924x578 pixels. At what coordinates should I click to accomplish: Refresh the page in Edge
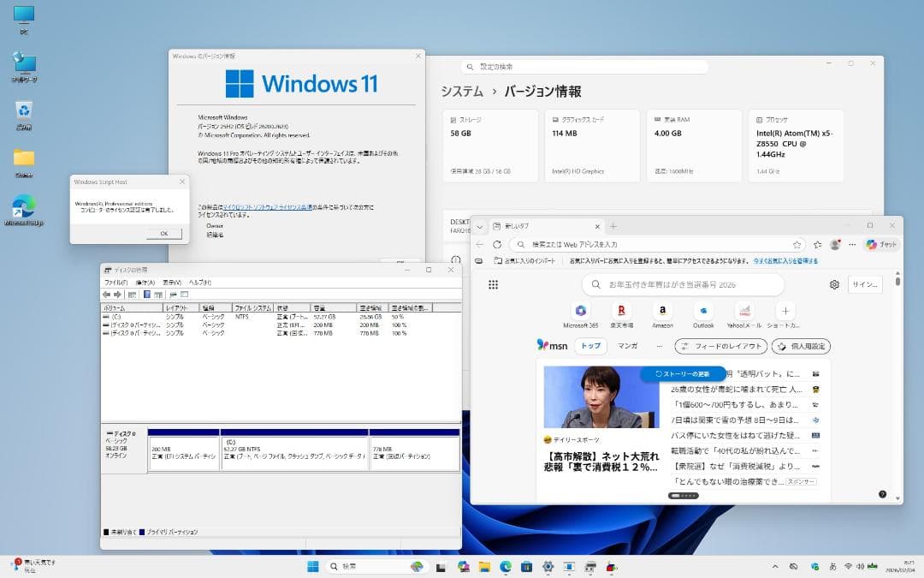pos(497,244)
